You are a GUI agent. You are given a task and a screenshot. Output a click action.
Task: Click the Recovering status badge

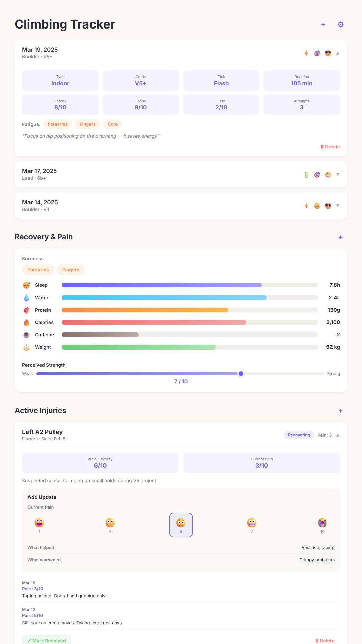click(x=299, y=435)
